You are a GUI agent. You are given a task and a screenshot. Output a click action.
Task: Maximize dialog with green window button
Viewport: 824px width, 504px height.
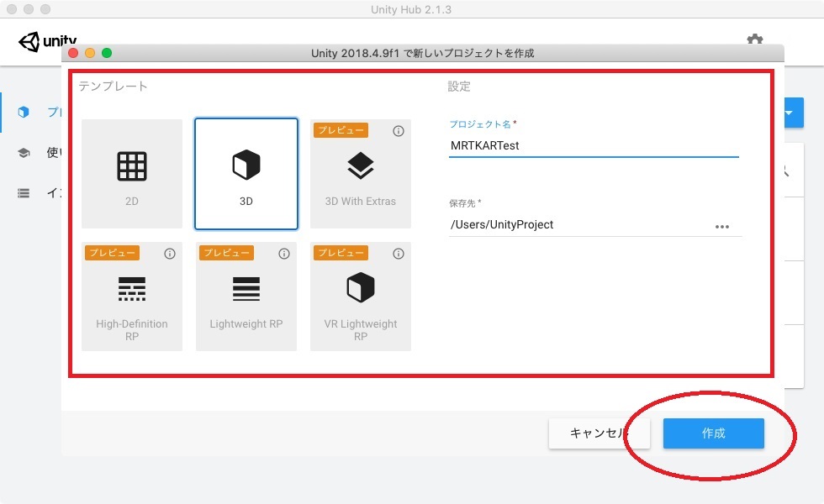(107, 53)
